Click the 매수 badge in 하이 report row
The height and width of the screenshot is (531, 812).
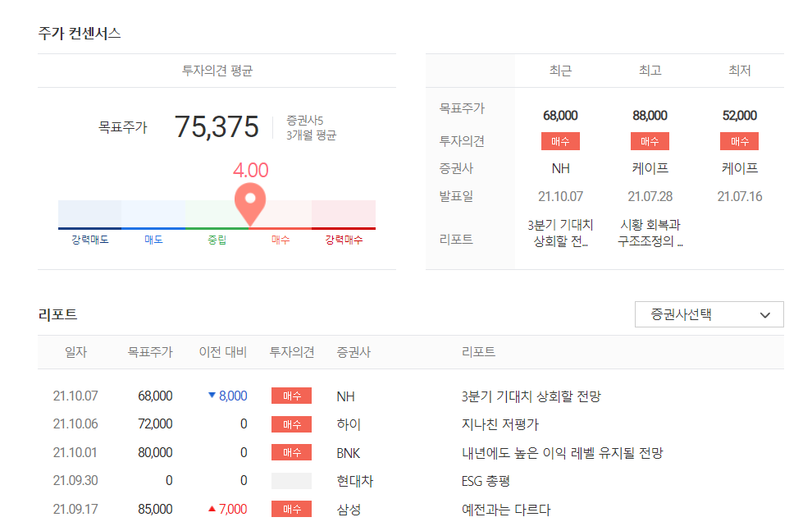291,424
